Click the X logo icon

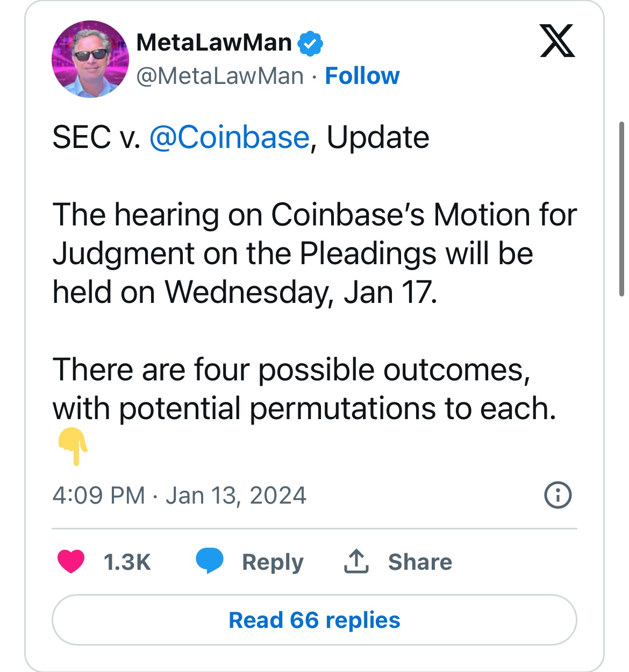pyautogui.click(x=557, y=41)
